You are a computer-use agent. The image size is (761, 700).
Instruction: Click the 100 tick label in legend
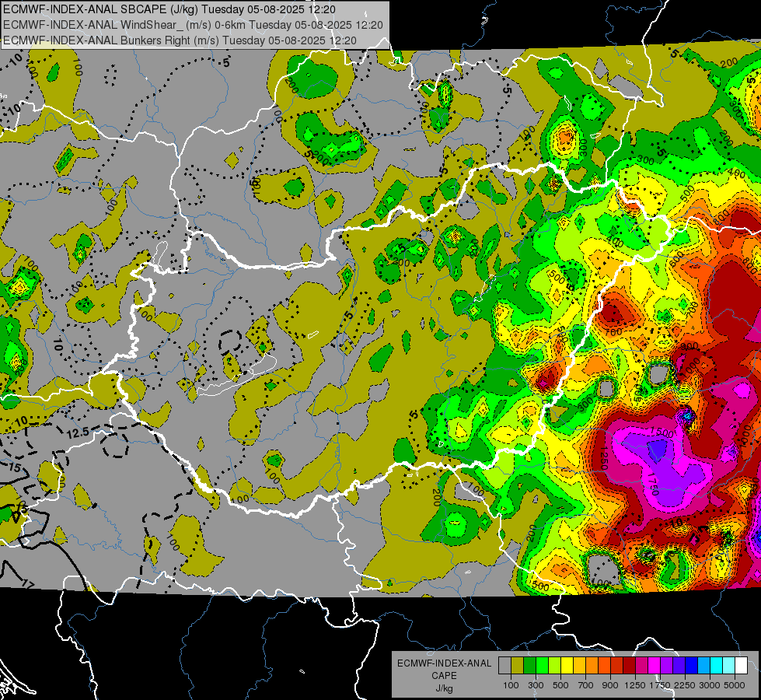pos(511,685)
